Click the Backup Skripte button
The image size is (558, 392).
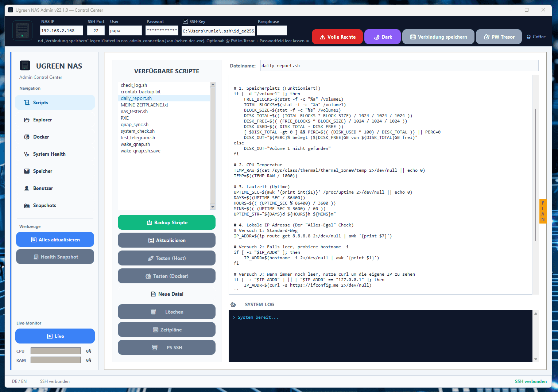[x=167, y=222]
